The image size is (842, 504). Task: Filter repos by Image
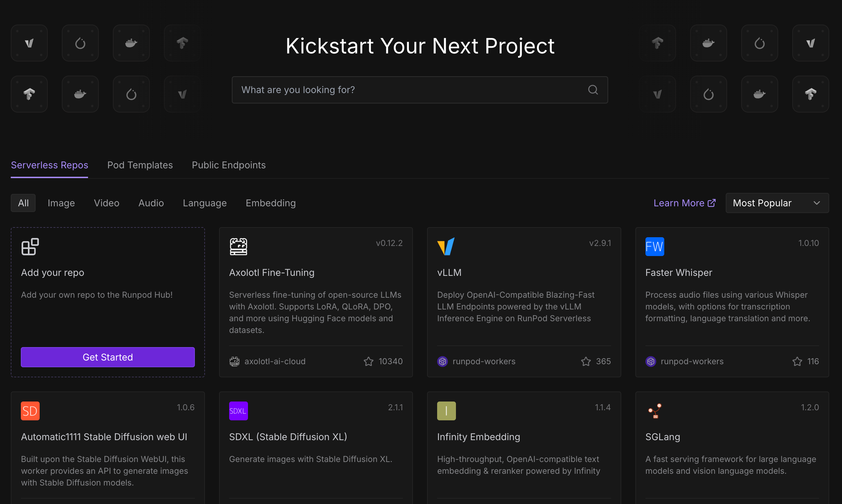point(61,203)
